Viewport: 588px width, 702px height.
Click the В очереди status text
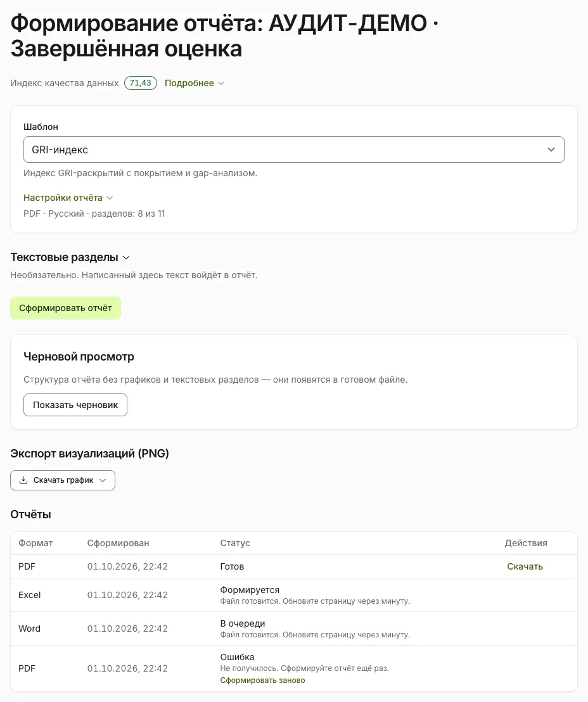(243, 623)
